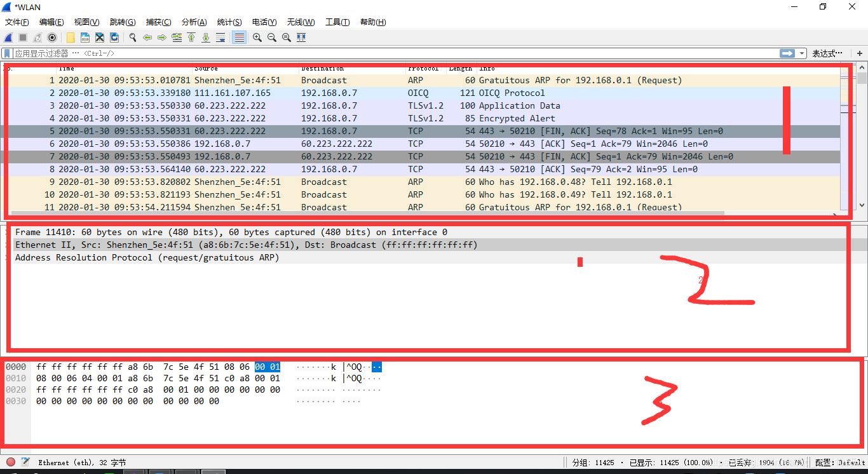Click the packet list scrollbar up arrow
This screenshot has width=868, height=474.
click(862, 67)
